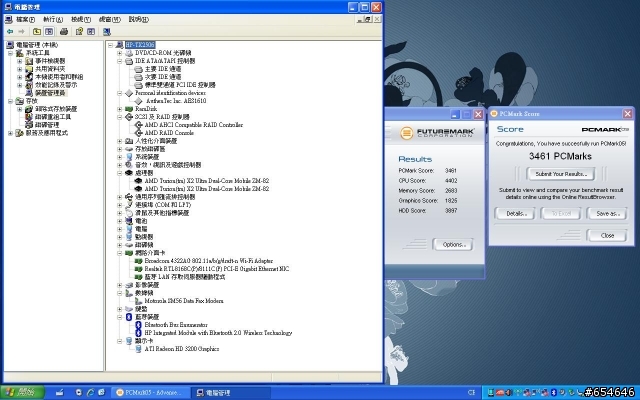Click the Submit Your Results button
640x400 pixels.
coord(561,174)
